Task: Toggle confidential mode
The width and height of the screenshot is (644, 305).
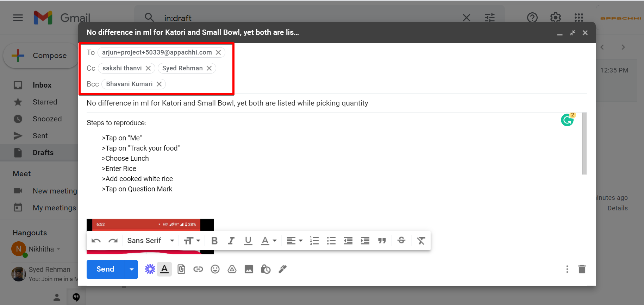Action: [x=266, y=269]
